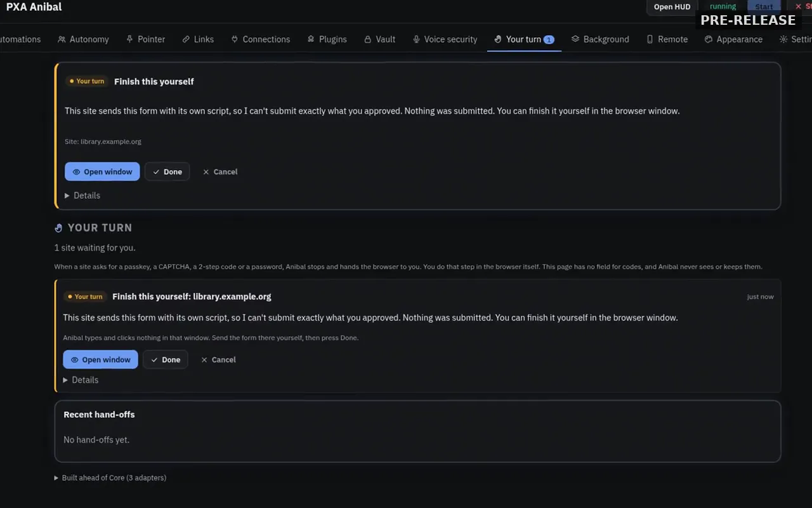Screen dimensions: 812x508
Task: Click the hand icon beside the YOUR TURN heading
Action: point(59,228)
